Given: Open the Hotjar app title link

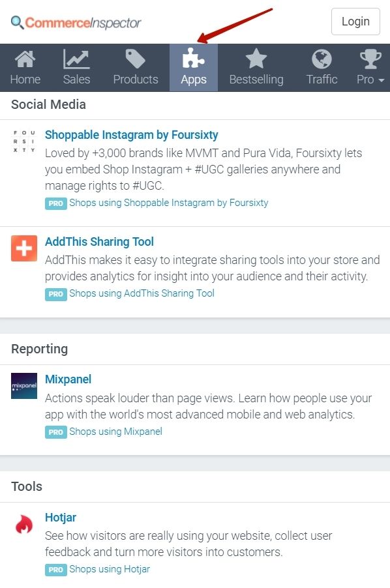Looking at the screenshot, I should (61, 517).
